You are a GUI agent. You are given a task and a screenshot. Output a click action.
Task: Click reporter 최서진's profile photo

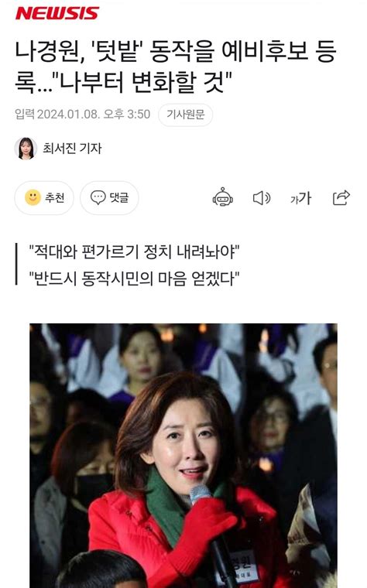tap(26, 149)
